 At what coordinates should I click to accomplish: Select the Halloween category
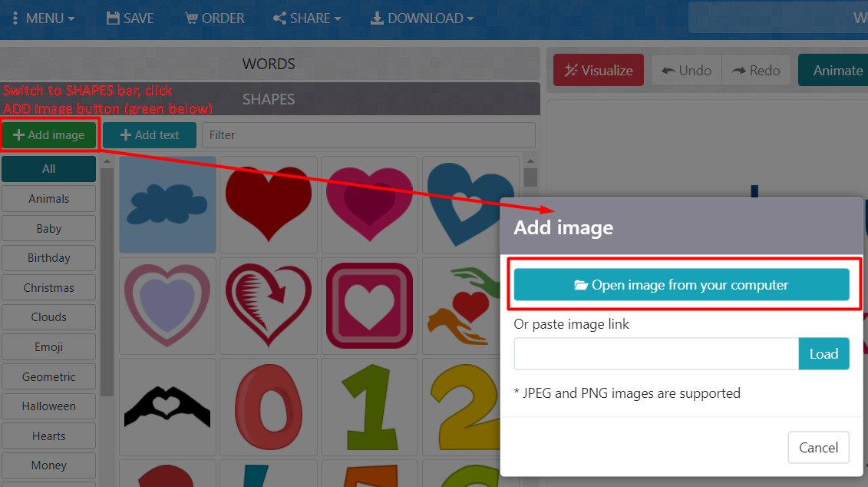point(48,406)
